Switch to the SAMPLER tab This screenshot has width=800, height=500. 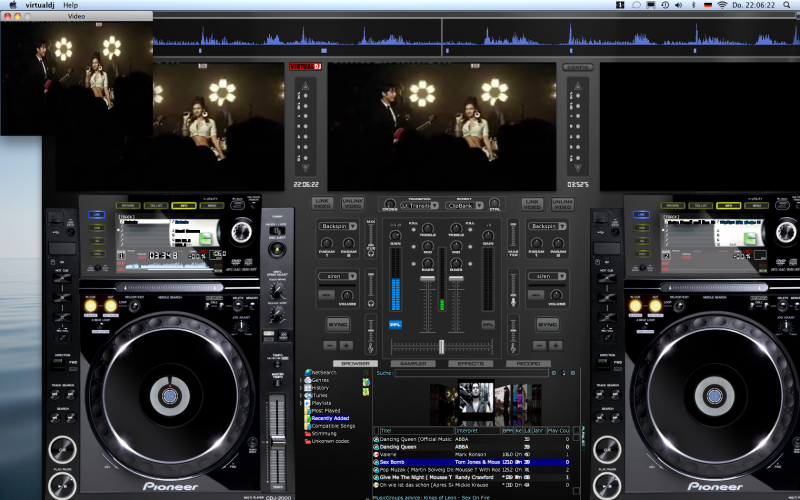[x=413, y=364]
